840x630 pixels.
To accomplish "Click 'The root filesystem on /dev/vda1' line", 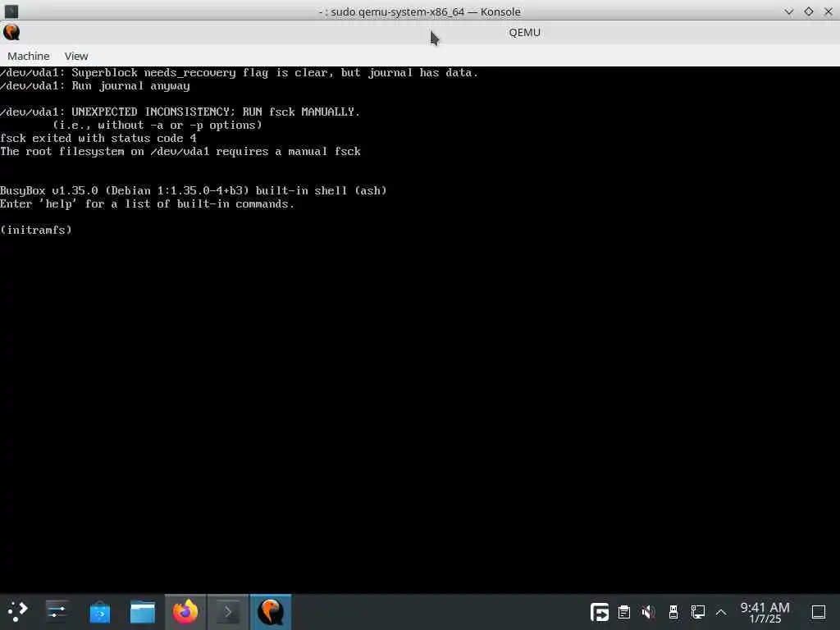I will 180,151.
